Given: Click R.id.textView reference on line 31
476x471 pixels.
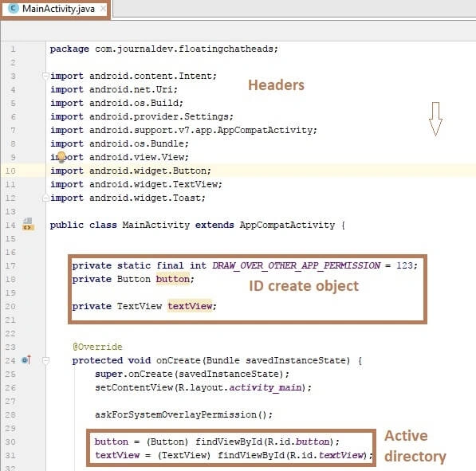Looking at the screenshot, I should [x=326, y=455].
